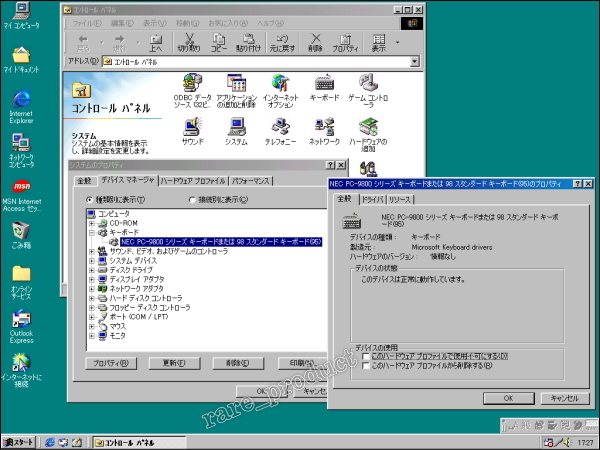The image size is (600, 450).
Task: Click the スタート button
Action: click(19, 443)
